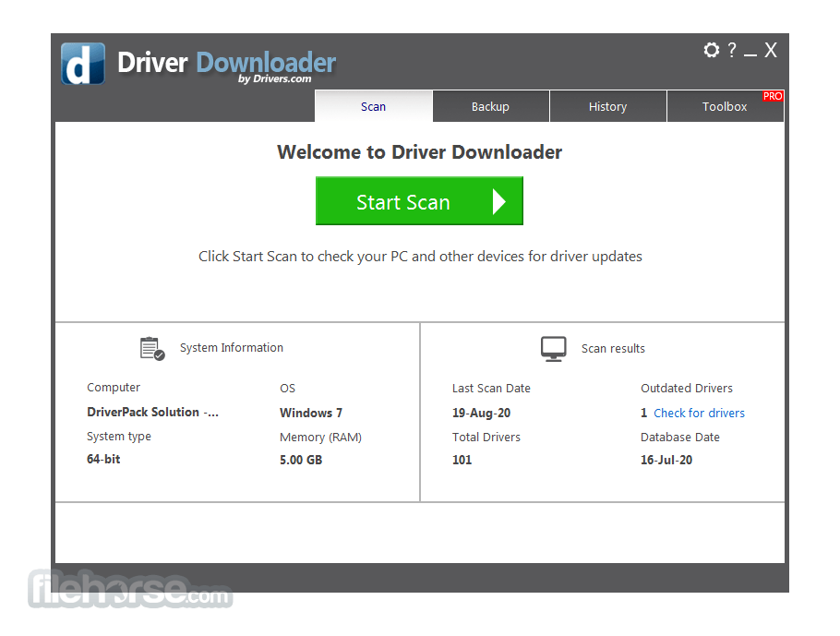
Task: Click the Outdated Drivers label
Action: click(686, 389)
